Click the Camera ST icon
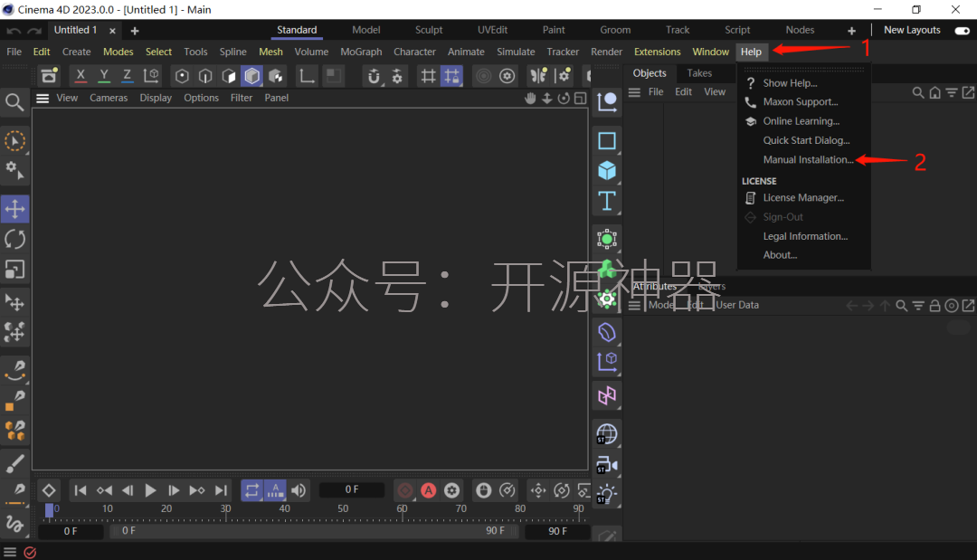Viewport: 977px width, 560px height. point(607,465)
